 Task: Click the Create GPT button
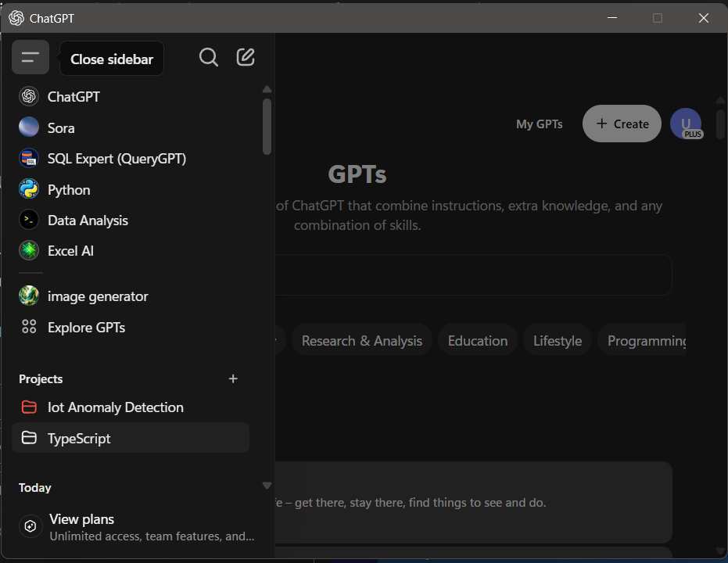click(622, 124)
